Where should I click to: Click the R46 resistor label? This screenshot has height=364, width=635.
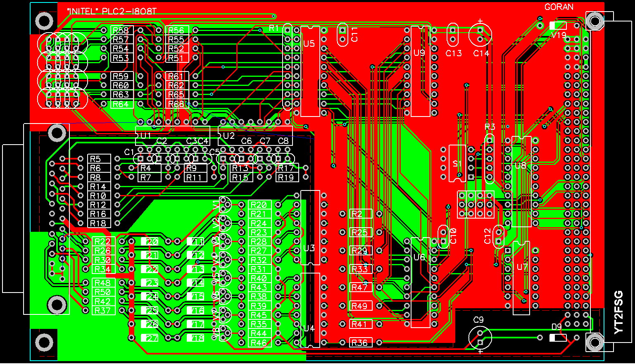259,343
